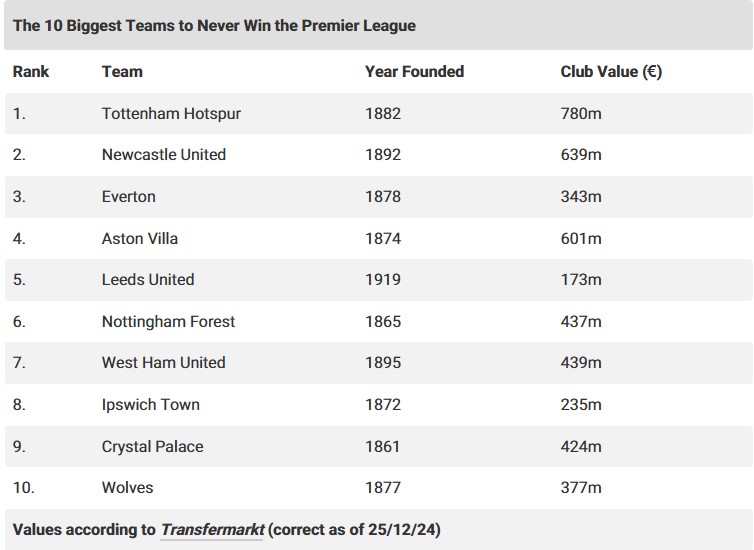This screenshot has height=550, width=754.
Task: Click the 173m club value cell
Action: pyautogui.click(x=581, y=280)
